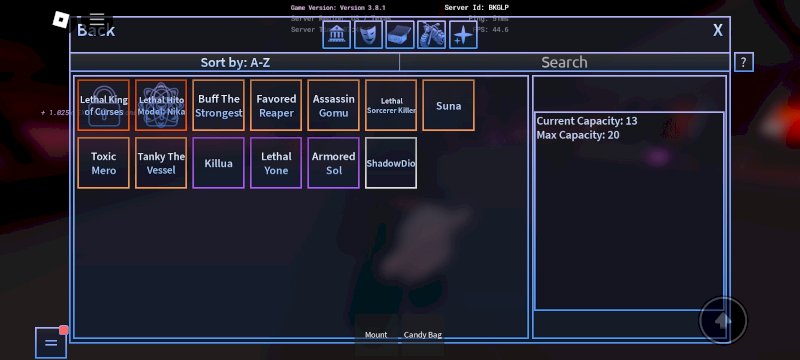800x360 pixels.
Task: Open the question mark help button
Action: click(x=744, y=62)
